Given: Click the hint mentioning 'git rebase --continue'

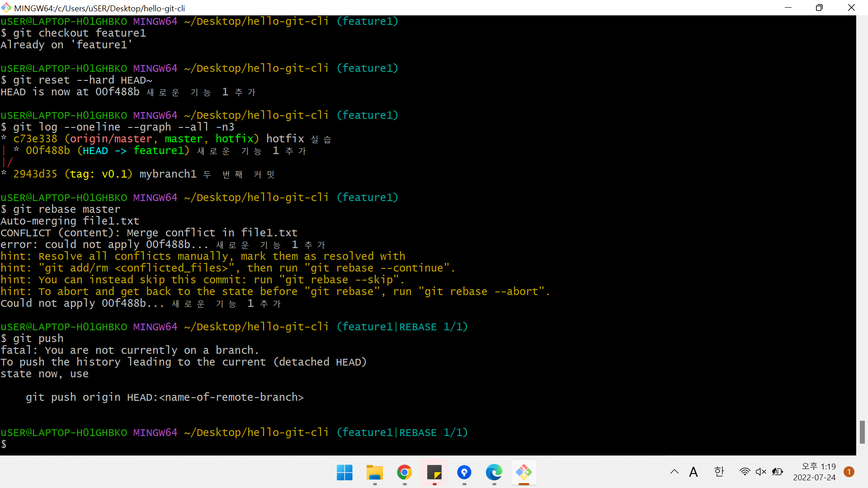Looking at the screenshot, I should (228, 268).
